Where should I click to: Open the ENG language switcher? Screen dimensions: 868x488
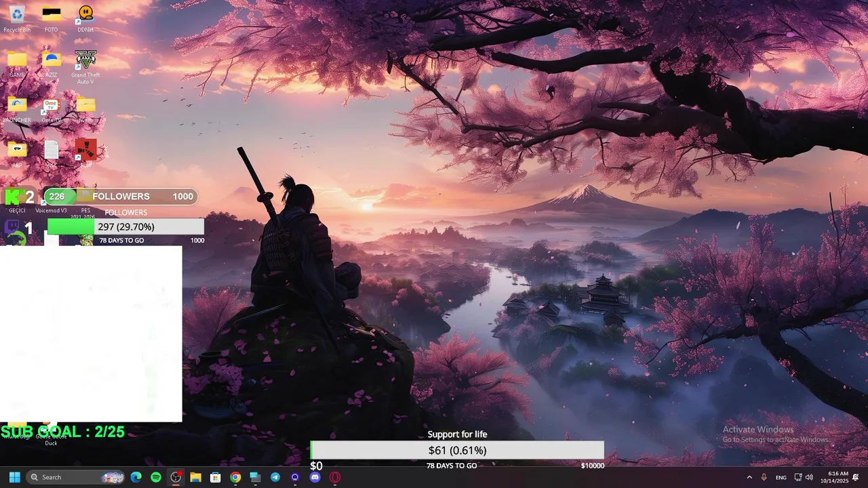tap(781, 477)
